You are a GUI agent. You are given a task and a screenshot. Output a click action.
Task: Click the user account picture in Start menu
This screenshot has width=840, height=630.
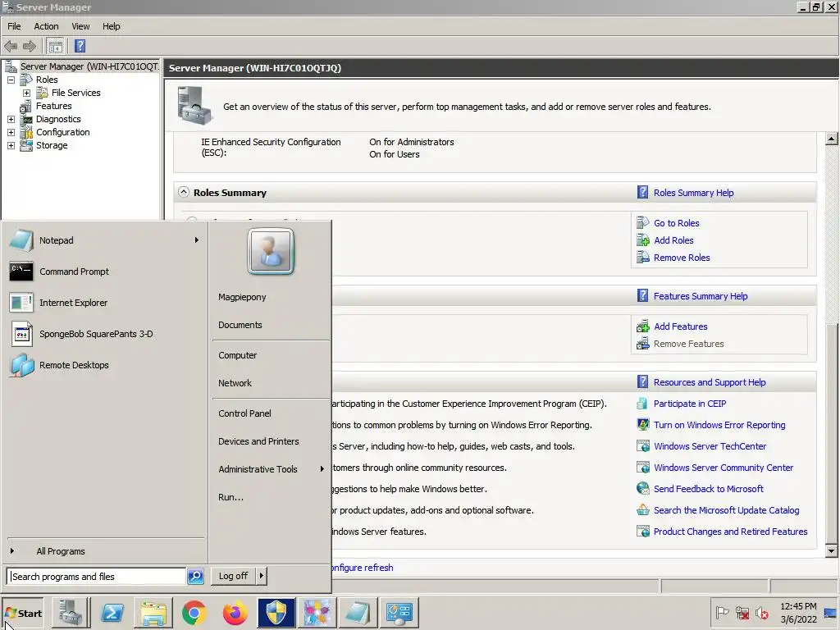point(271,251)
